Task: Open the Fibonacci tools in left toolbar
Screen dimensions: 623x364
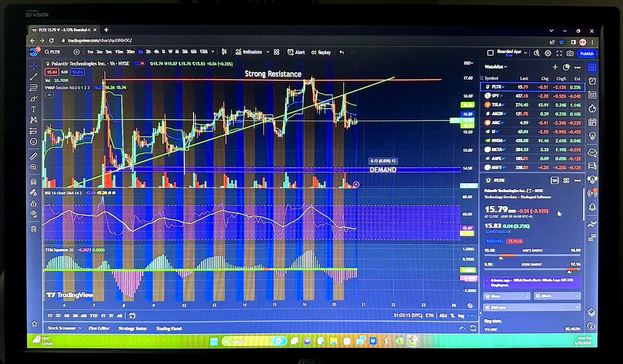Action: pyautogui.click(x=34, y=87)
